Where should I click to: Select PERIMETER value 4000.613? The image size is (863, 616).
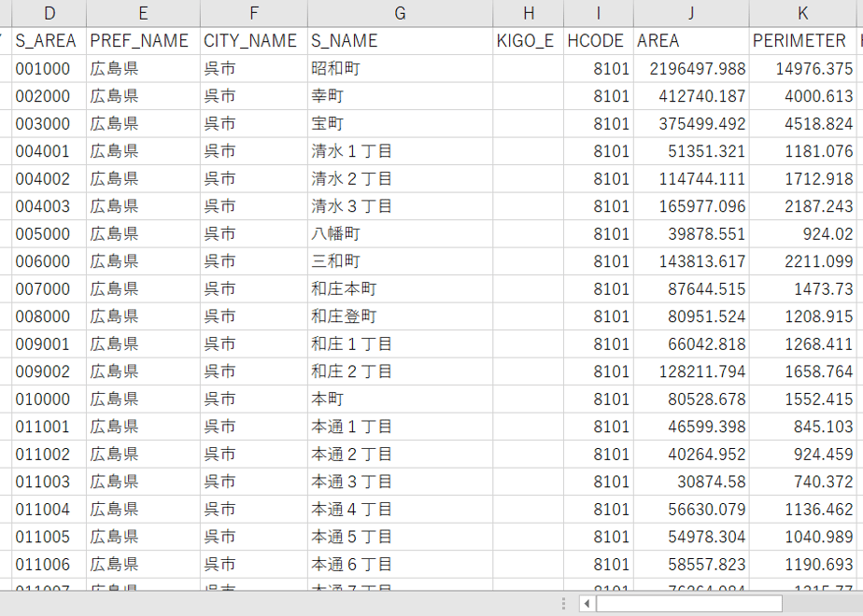tap(803, 96)
